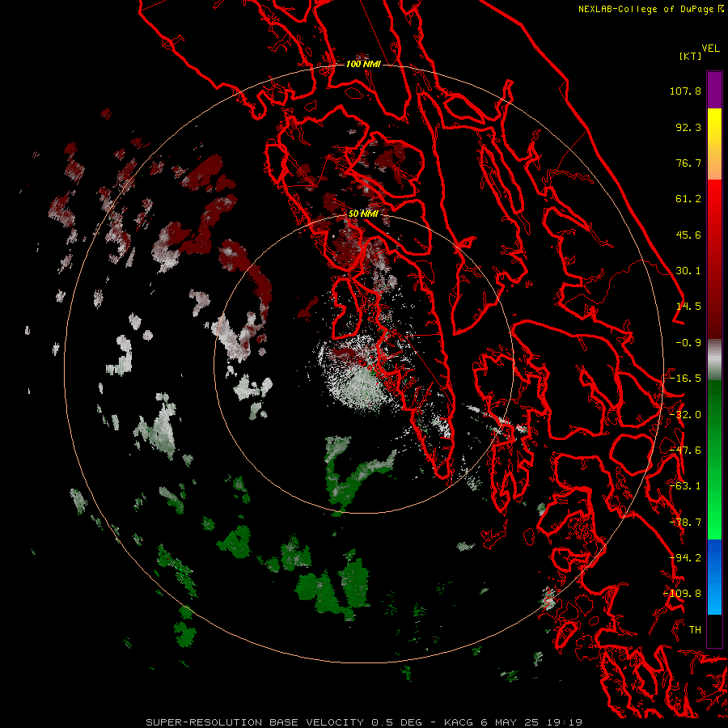Select the -78.7 legend value
Image resolution: width=728 pixels, height=728 pixels.
click(x=685, y=523)
